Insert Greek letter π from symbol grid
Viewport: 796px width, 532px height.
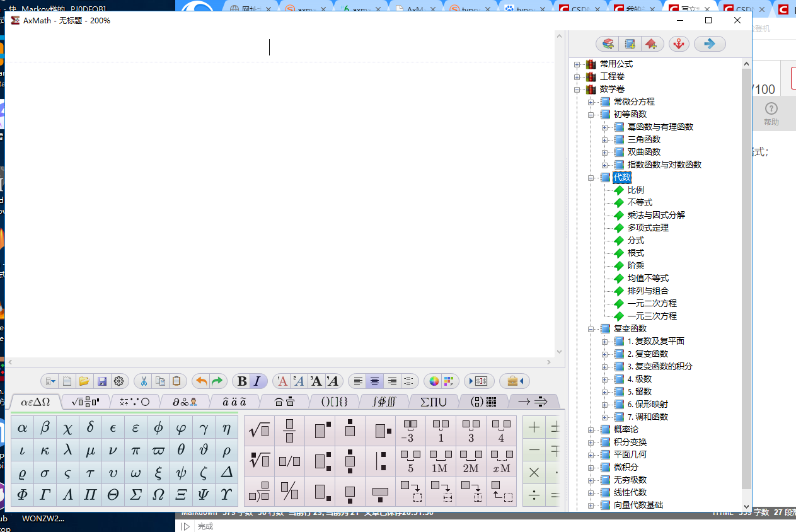coord(136,449)
